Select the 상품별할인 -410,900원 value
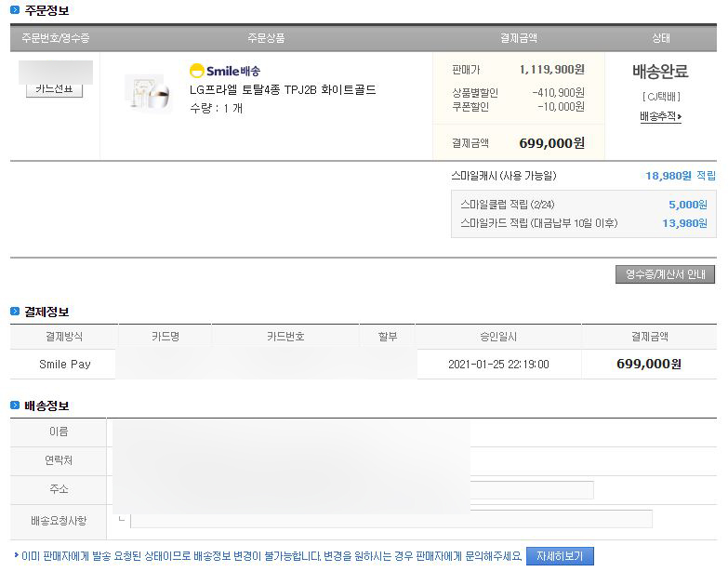The image size is (728, 585). tap(559, 93)
